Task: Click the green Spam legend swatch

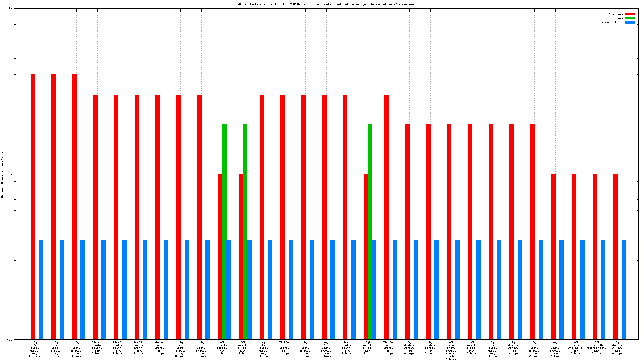Action: pyautogui.click(x=630, y=18)
